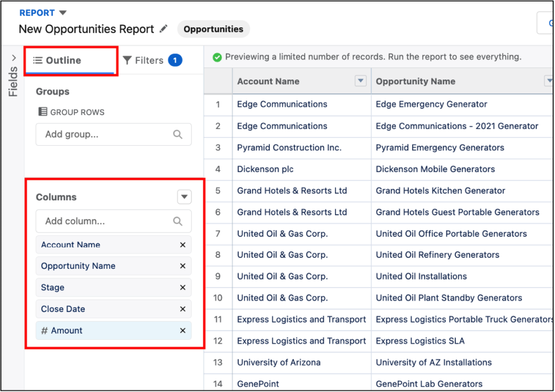Click the blue filter count badge
The width and height of the screenshot is (555, 392).
coord(175,60)
